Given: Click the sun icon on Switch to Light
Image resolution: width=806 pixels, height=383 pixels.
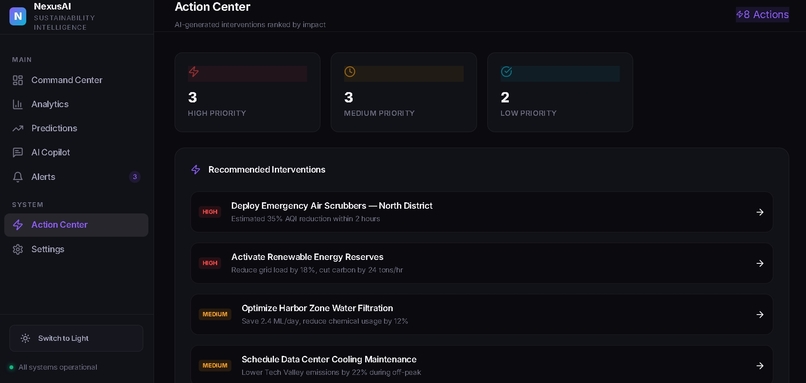Looking at the screenshot, I should [25, 338].
